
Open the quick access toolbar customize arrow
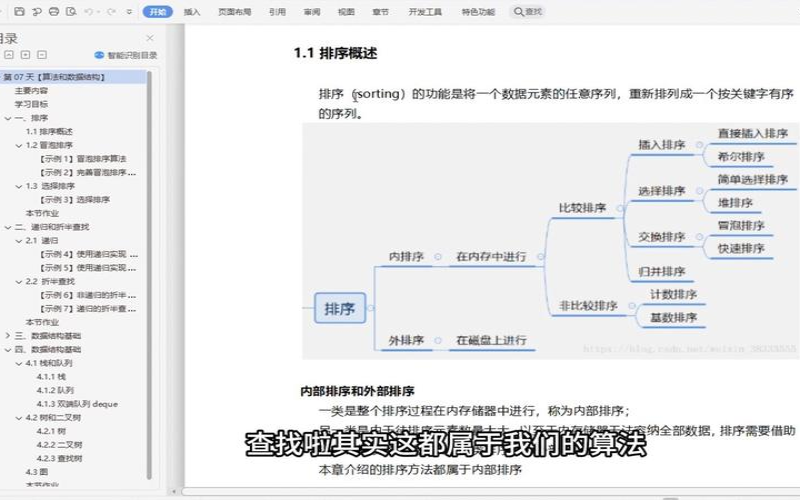pos(130,11)
